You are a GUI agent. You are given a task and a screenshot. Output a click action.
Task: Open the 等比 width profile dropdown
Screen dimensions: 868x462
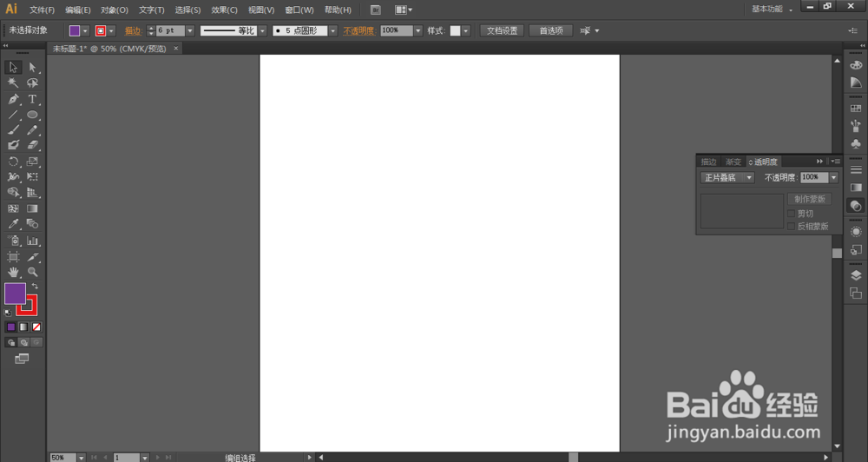pos(262,31)
